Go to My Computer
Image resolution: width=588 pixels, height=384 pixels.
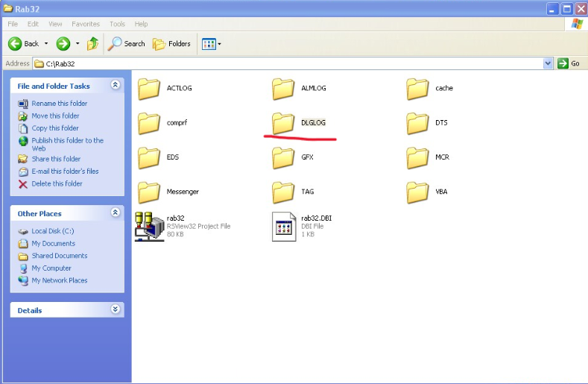coord(51,268)
